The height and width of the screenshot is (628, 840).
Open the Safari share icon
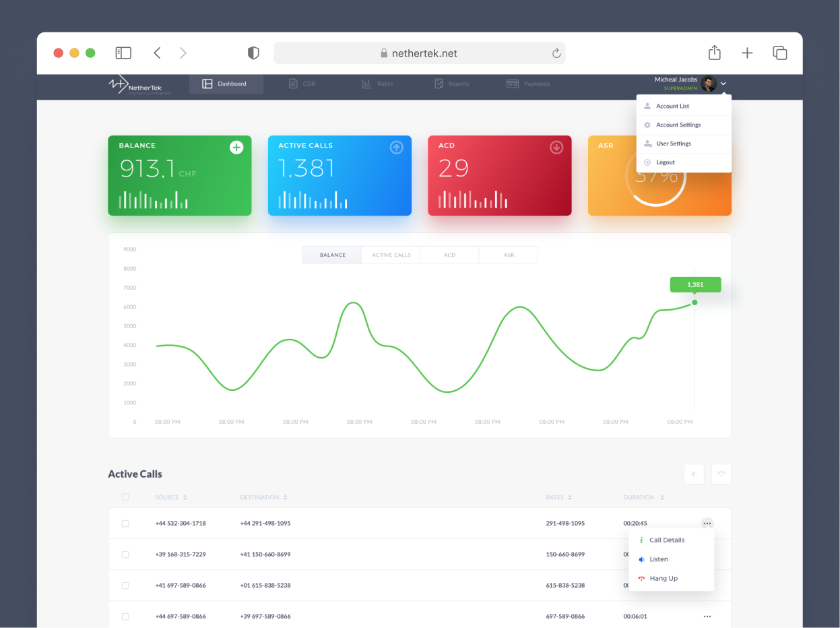click(x=715, y=53)
